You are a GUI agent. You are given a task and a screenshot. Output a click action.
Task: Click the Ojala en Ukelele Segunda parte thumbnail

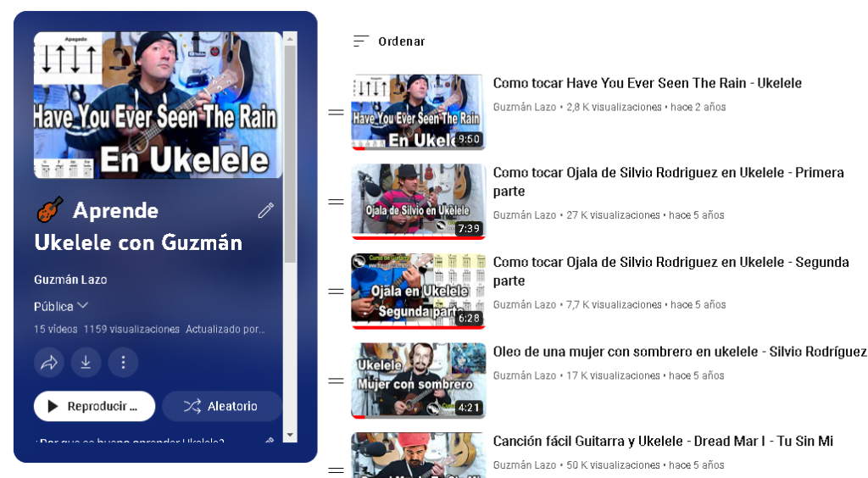click(417, 292)
